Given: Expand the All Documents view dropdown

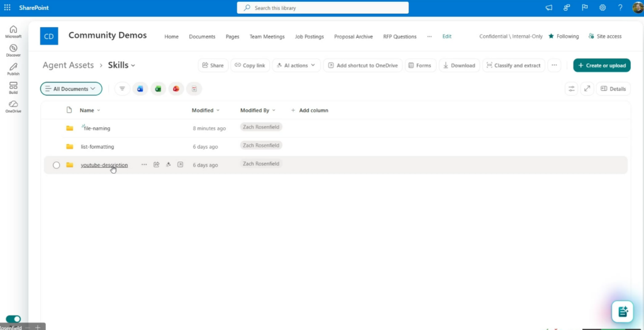Looking at the screenshot, I should (71, 89).
